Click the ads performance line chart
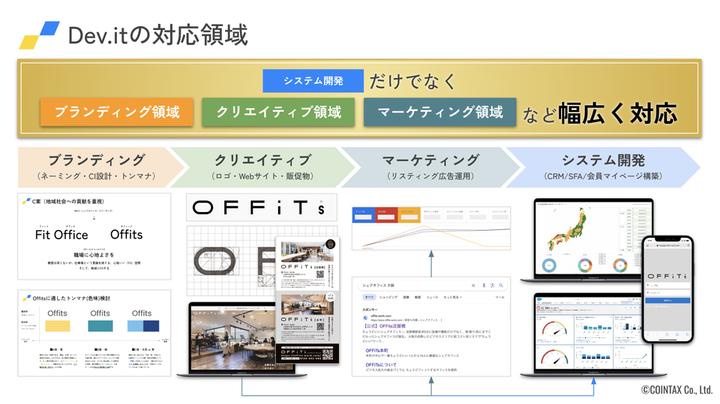The height and width of the screenshot is (404, 720). click(431, 236)
